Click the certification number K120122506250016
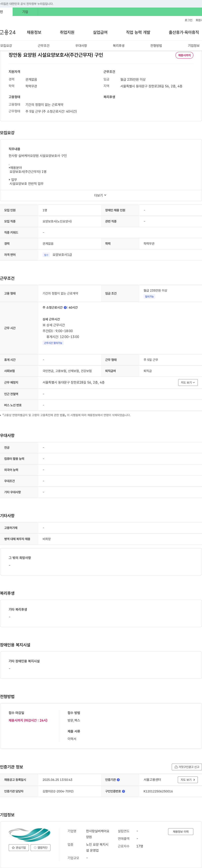 tap(158, 791)
